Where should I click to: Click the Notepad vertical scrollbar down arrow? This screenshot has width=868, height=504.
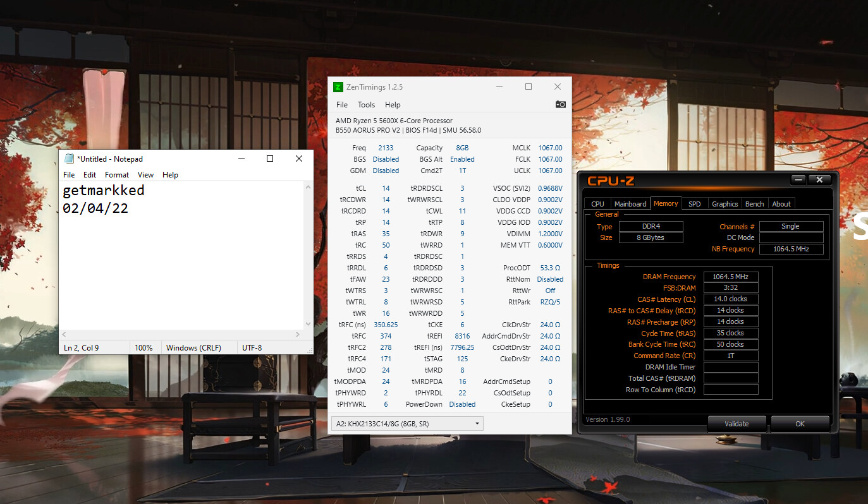[309, 324]
